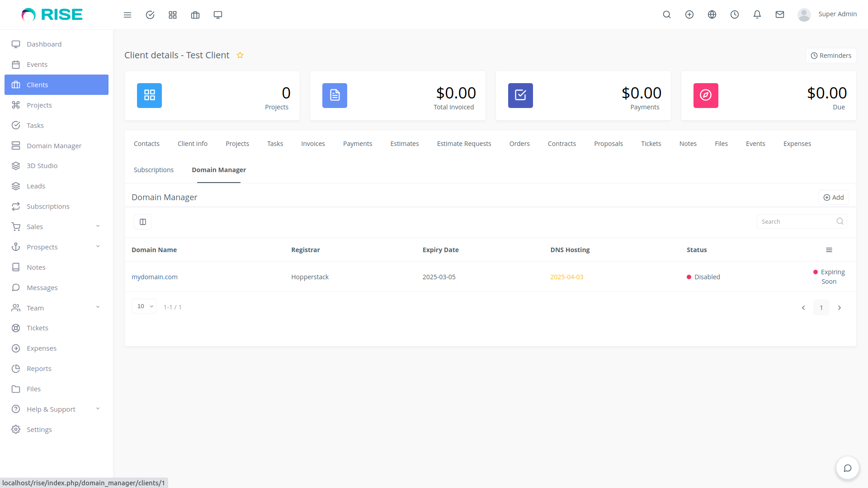
Task: Open the language globe icon
Action: pyautogui.click(x=712, y=14)
